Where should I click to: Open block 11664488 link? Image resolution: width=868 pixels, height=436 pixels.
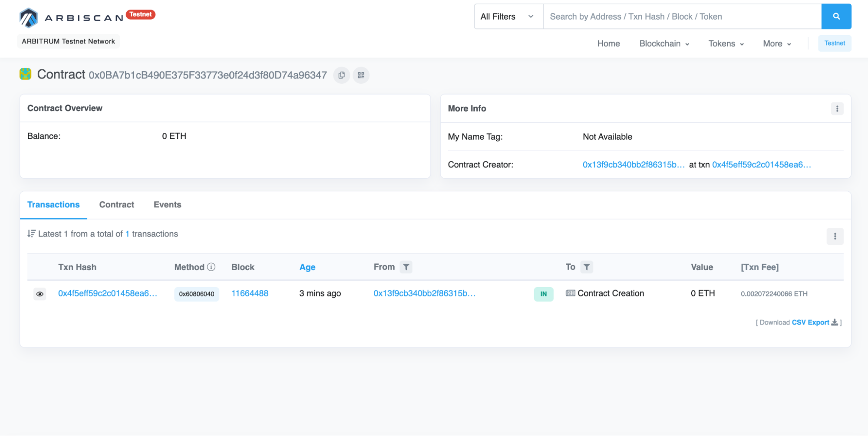(250, 294)
